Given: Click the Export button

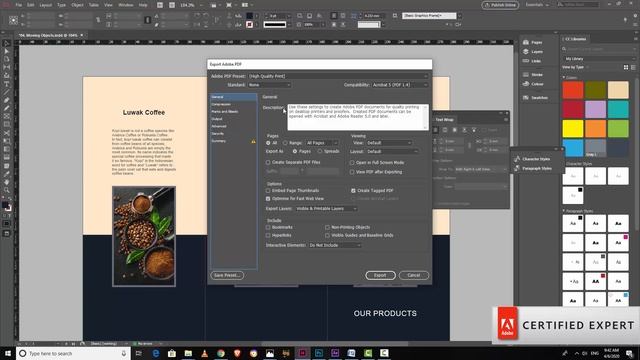Looking at the screenshot, I should click(x=380, y=276).
